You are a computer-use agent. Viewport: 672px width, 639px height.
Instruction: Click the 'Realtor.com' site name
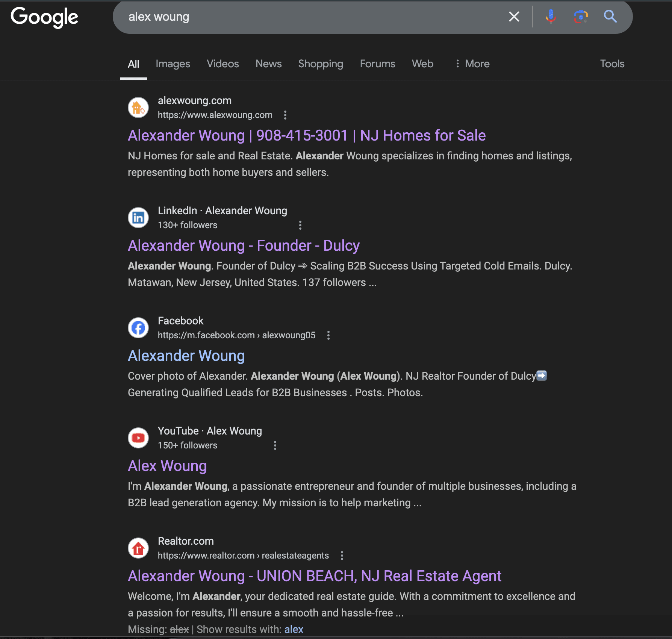click(186, 541)
